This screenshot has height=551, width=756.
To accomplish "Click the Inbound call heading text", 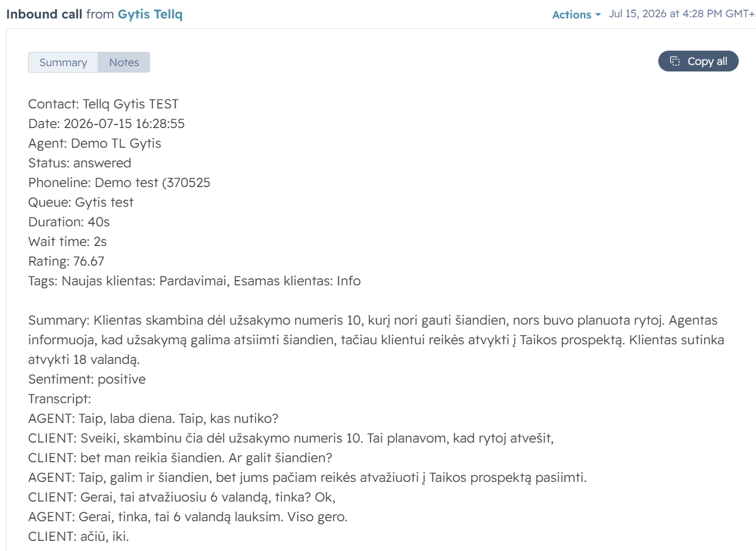I will [44, 14].
